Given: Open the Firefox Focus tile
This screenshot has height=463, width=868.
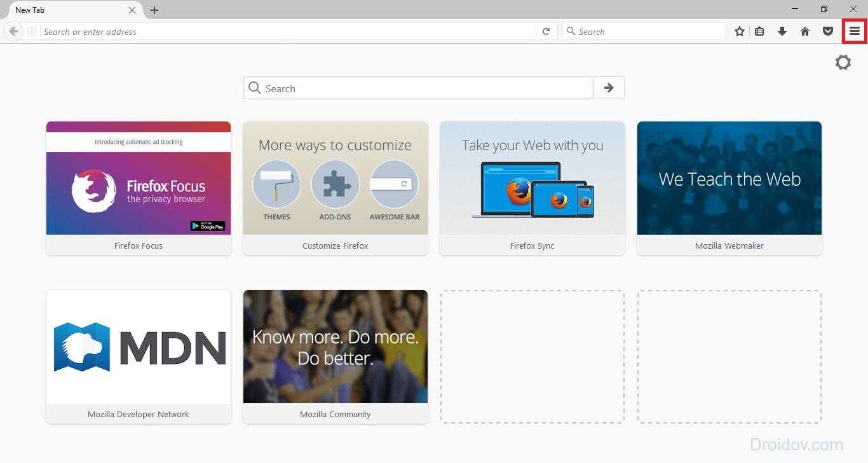Looking at the screenshot, I should [139, 188].
